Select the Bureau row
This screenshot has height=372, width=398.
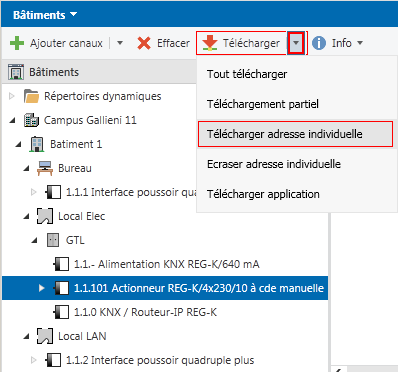(x=99, y=168)
